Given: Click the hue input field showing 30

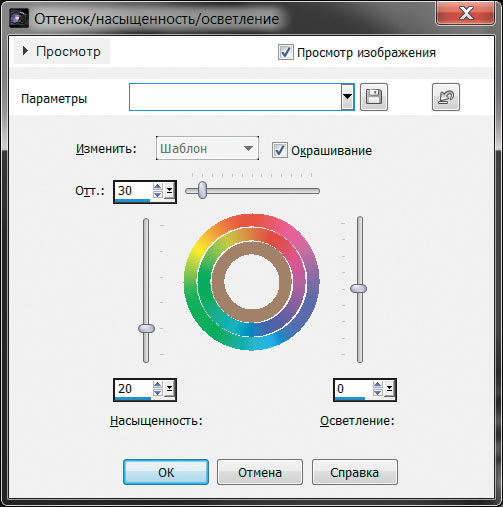Looking at the screenshot, I should pyautogui.click(x=133, y=191).
